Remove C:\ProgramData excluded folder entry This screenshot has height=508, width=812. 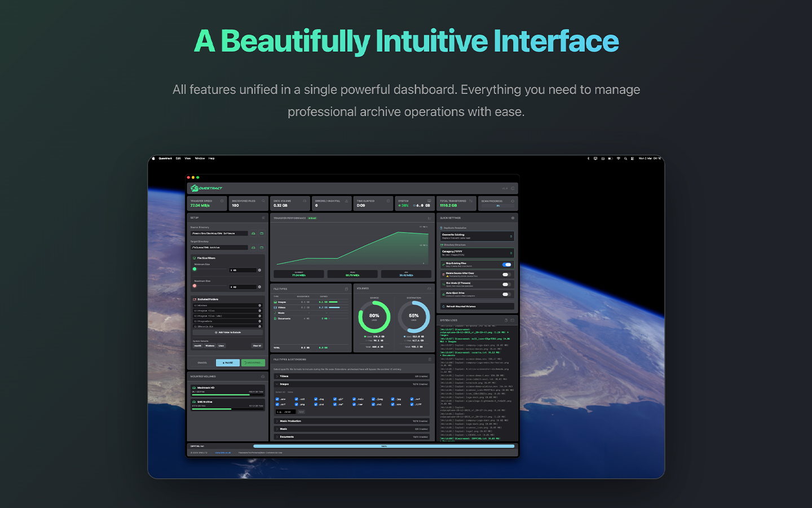(260, 321)
